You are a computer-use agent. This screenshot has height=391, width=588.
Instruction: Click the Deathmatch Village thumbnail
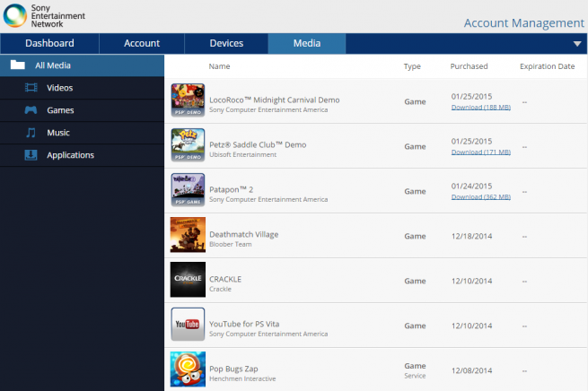point(188,235)
